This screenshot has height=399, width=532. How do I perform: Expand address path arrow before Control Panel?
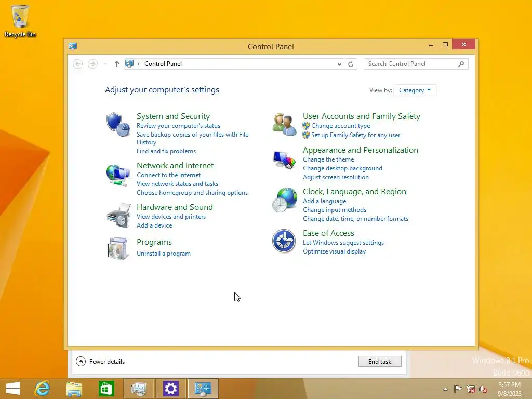[x=138, y=64]
